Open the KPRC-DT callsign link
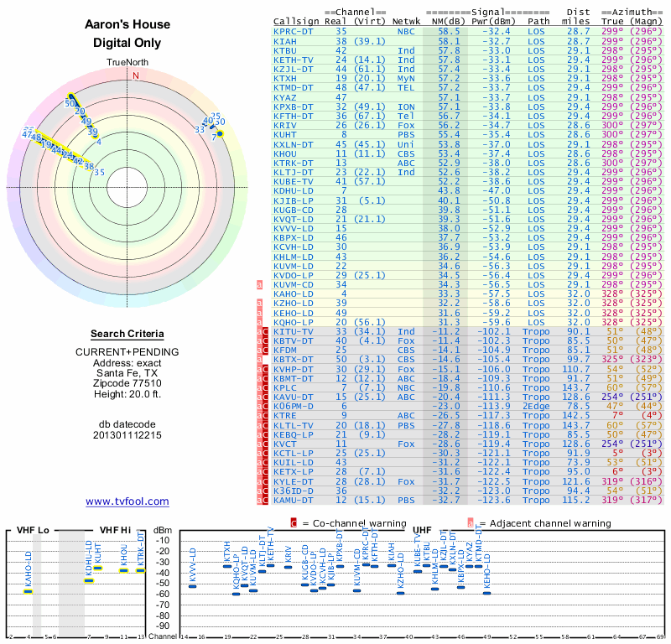Screen dimensions: 671x644 [293, 32]
